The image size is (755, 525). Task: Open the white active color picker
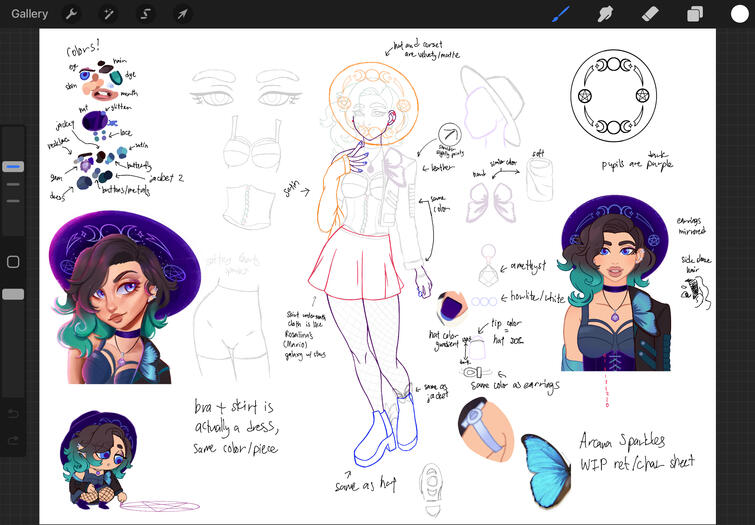coord(739,14)
